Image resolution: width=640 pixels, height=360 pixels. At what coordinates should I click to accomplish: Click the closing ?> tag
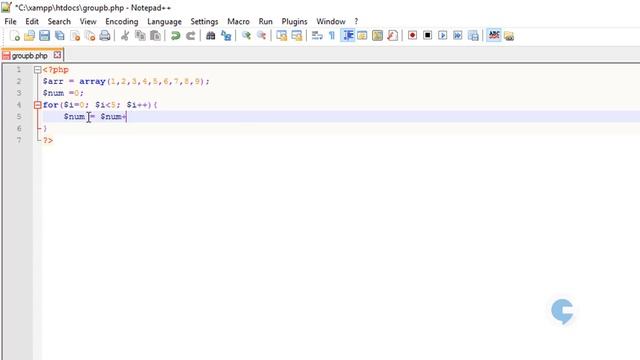click(48, 140)
